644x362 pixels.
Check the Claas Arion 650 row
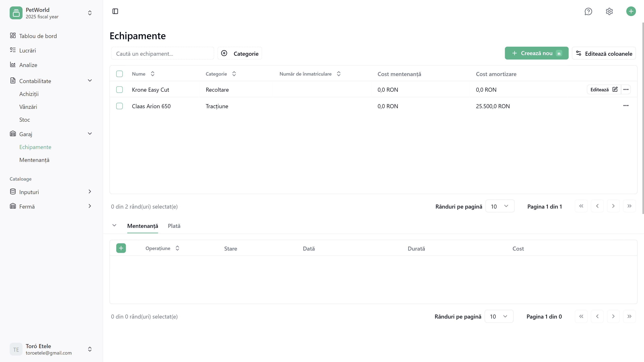tap(120, 106)
